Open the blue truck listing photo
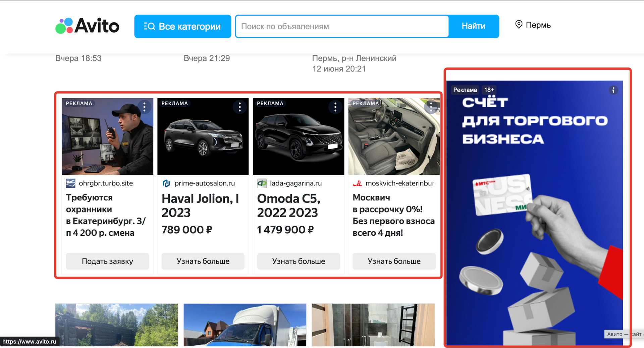Viewport: 644px width, 348px height. click(x=245, y=325)
